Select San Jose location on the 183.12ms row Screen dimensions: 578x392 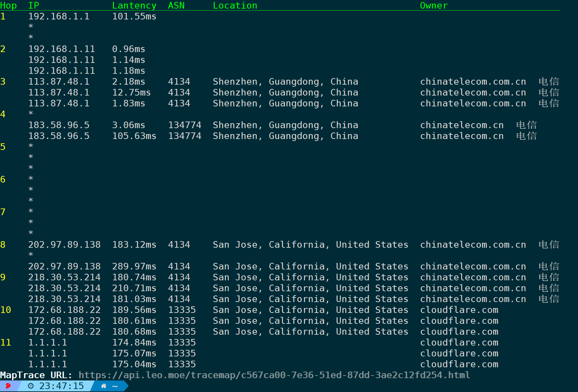311,245
